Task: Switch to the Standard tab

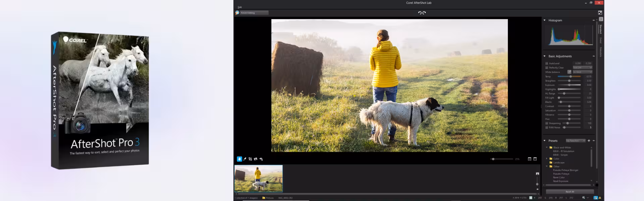Action: click(600, 29)
